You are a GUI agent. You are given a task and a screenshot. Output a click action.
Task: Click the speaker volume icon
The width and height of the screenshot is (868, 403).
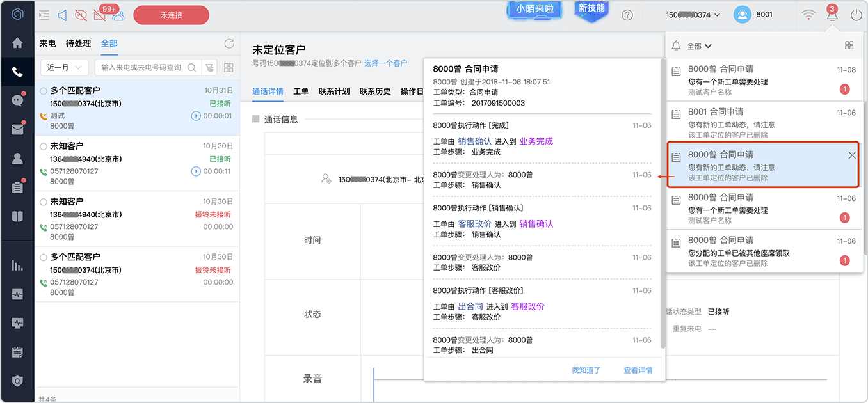(62, 15)
